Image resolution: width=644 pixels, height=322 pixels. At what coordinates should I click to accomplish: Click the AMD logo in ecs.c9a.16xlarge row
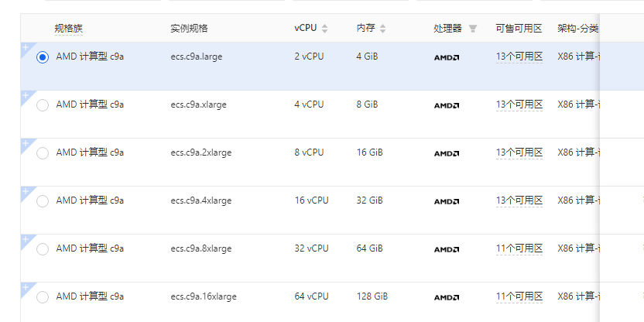coord(447,297)
